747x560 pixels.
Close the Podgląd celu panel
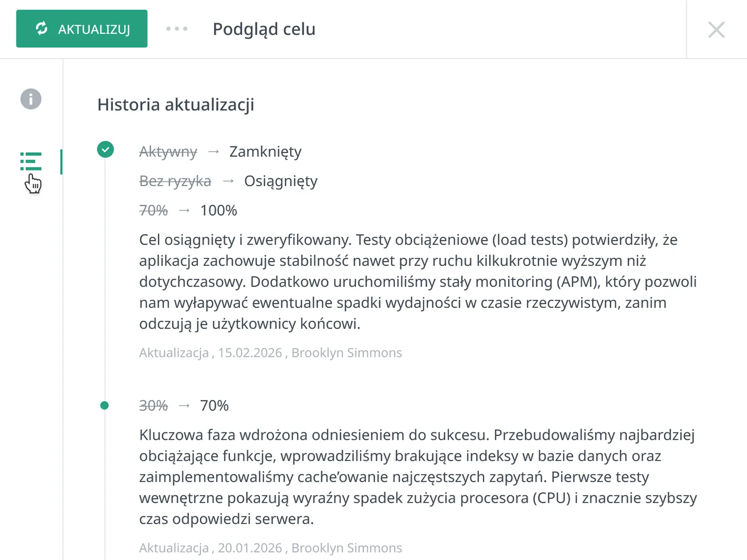coord(716,29)
